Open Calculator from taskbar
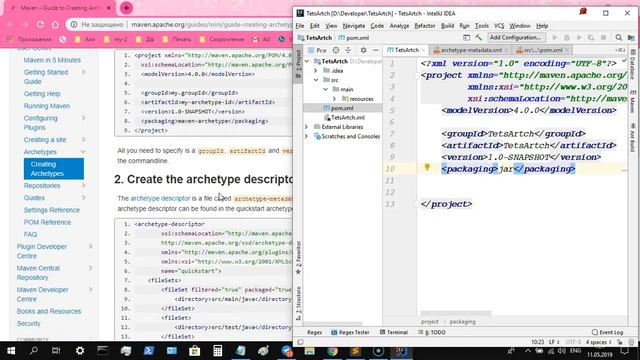 218,351
